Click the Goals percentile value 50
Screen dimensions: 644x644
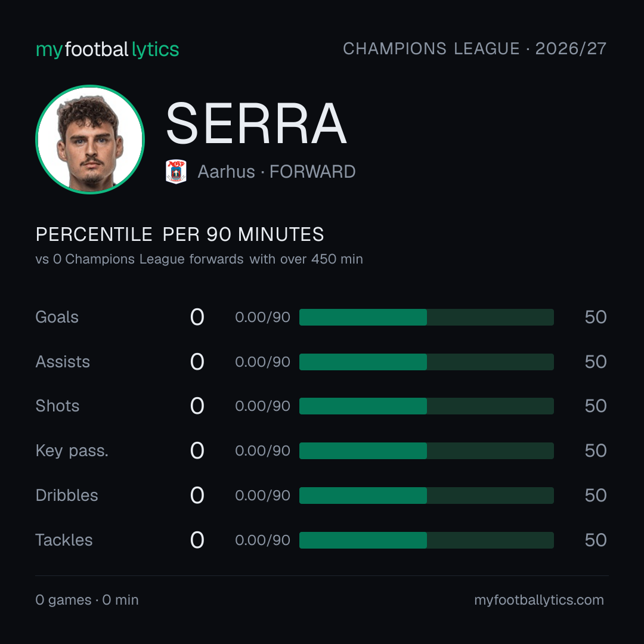(596, 317)
